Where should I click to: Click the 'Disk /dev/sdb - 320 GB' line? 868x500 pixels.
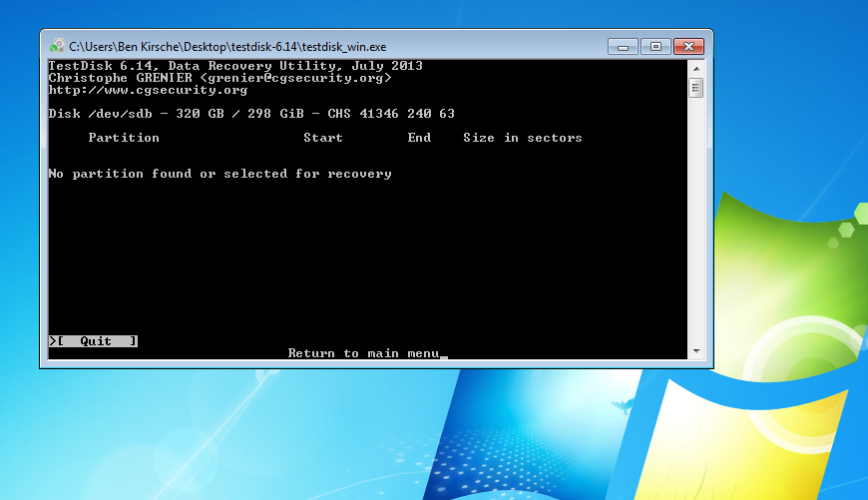251,114
